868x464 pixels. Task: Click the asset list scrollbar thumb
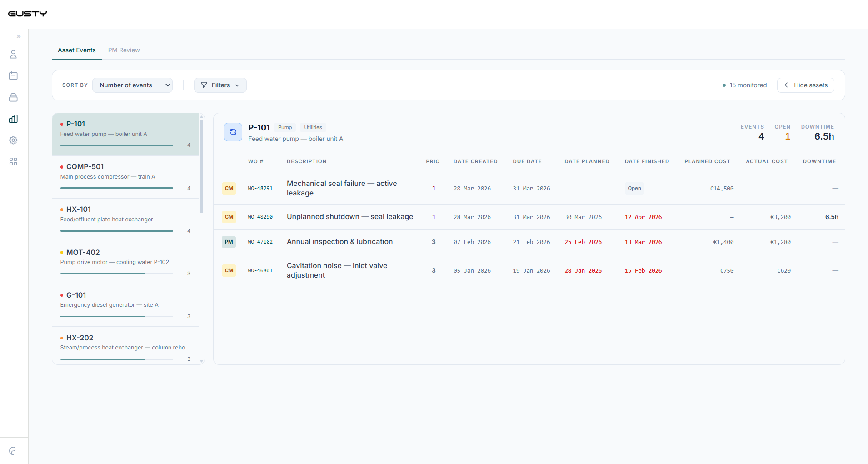point(201,166)
